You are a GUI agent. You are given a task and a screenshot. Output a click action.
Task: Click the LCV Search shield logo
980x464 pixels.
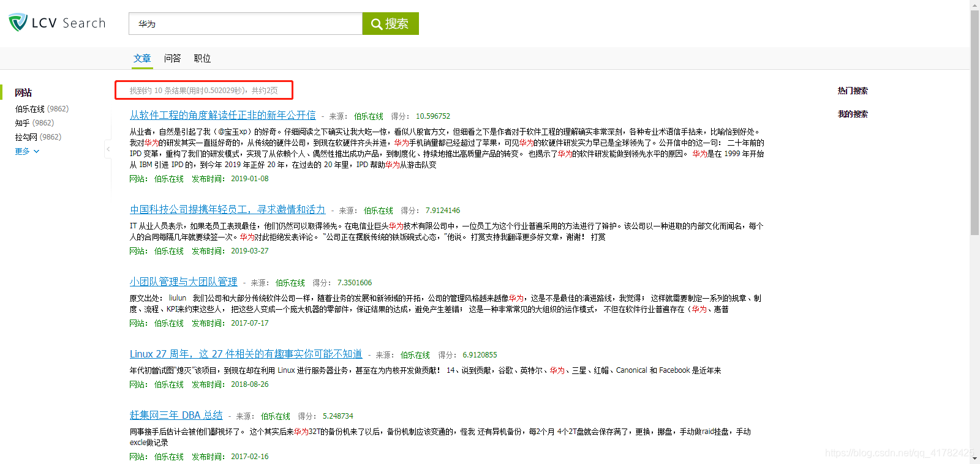point(18,23)
